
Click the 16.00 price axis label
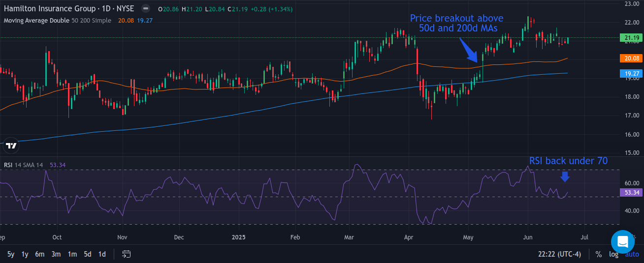pos(632,134)
